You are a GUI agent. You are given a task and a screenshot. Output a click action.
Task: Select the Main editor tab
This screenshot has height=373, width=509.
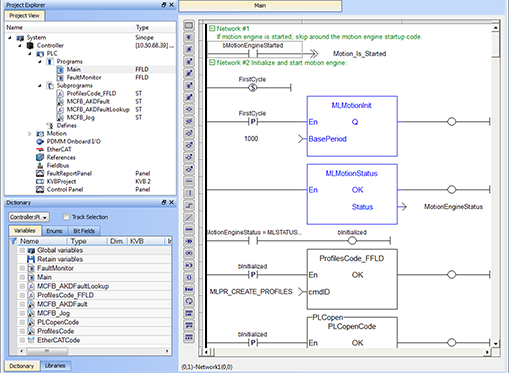[260, 5]
